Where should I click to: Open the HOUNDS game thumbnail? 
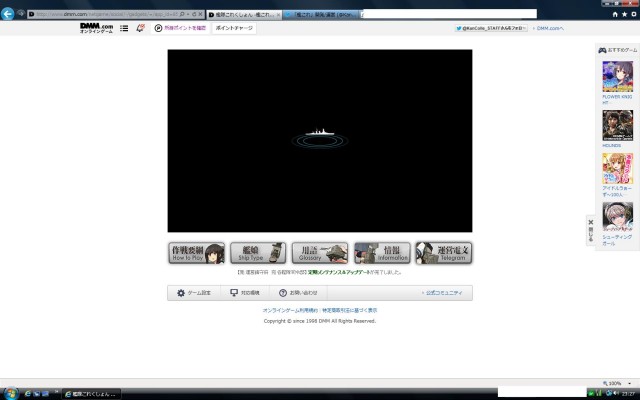618,125
